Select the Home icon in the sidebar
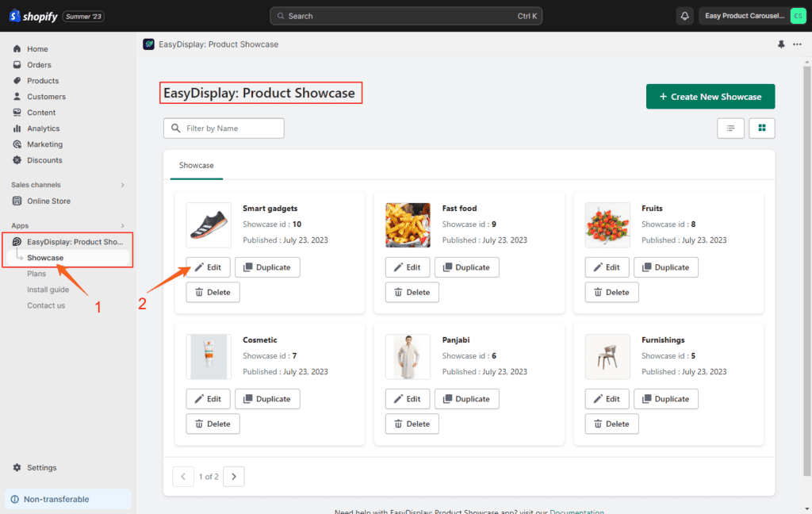 [x=16, y=48]
